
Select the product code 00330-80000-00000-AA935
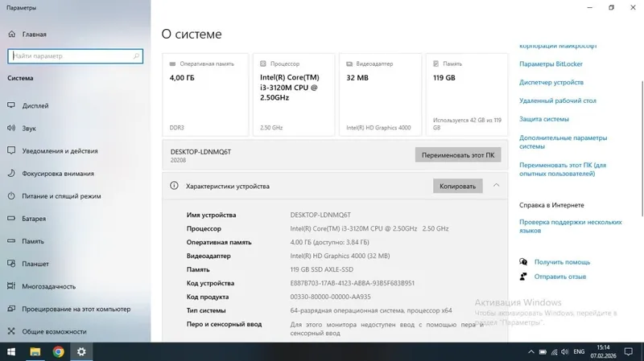coord(330,297)
